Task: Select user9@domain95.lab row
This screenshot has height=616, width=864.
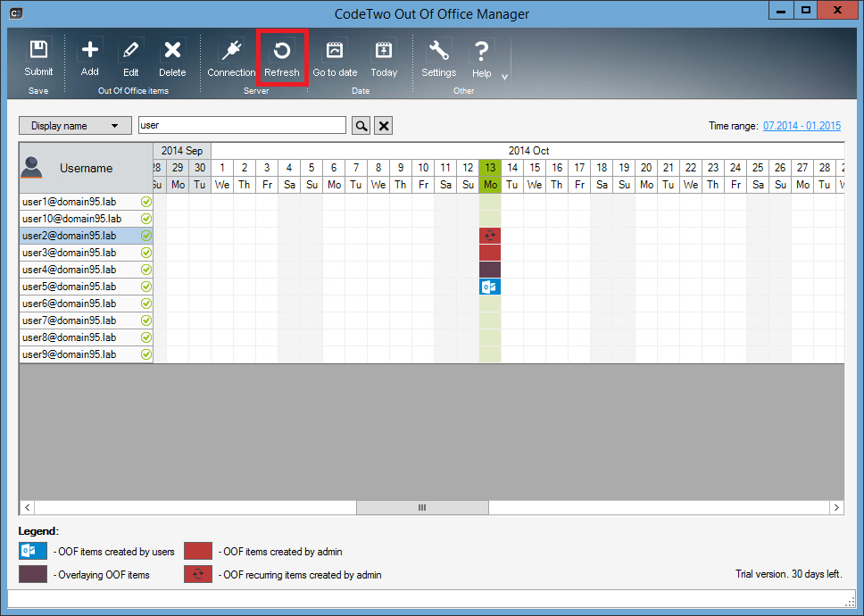Action: 86,354
